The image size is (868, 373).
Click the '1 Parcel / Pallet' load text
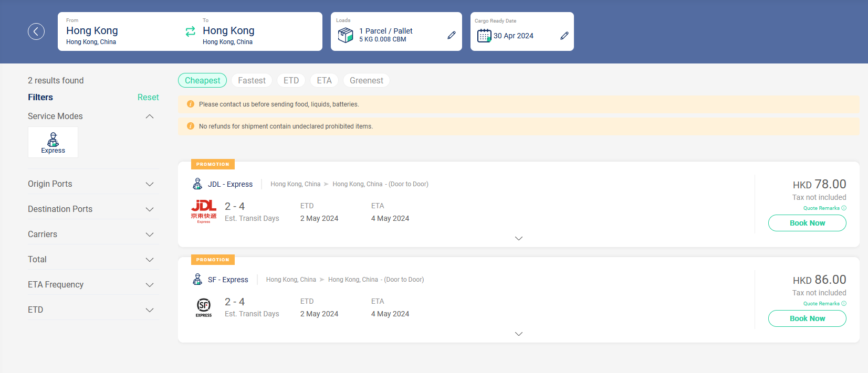click(386, 31)
